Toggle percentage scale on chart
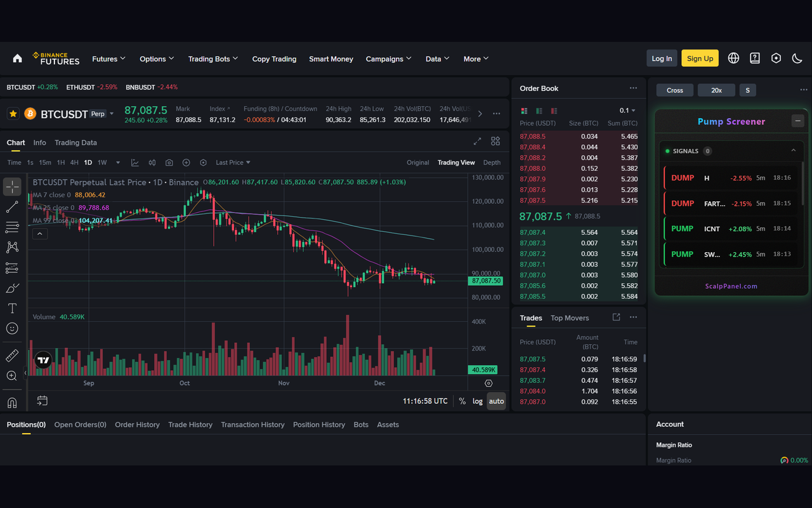 (x=462, y=401)
